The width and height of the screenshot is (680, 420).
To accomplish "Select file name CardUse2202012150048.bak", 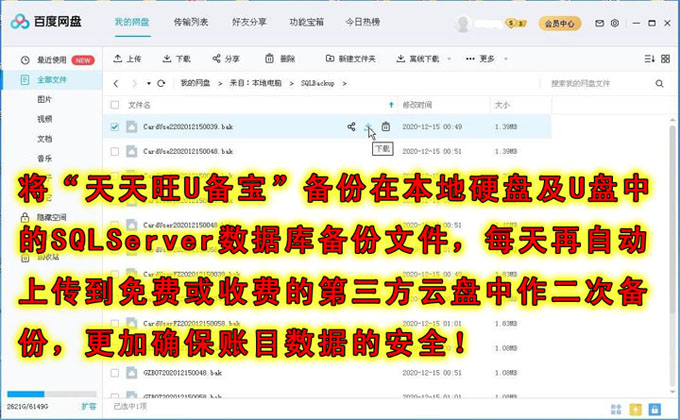I will click(188, 151).
